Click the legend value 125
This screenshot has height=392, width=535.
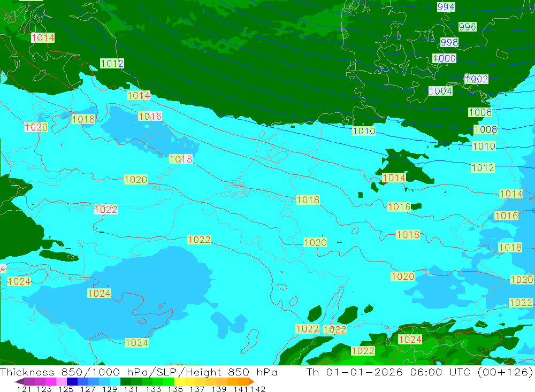point(66,389)
